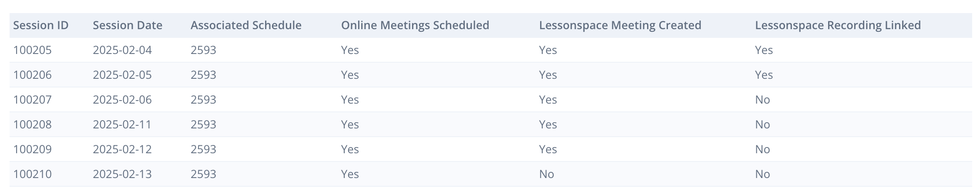Select session ID 100206
This screenshot has width=980, height=195.
click(33, 75)
